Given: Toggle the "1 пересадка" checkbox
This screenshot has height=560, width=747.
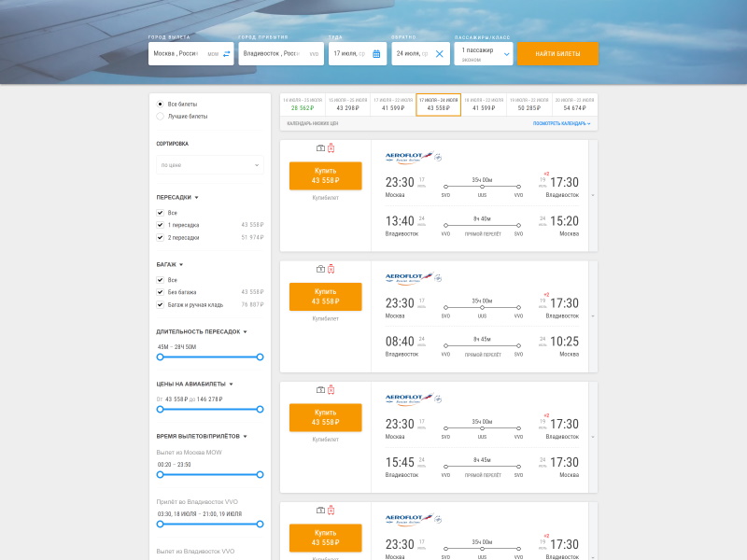Looking at the screenshot, I should click(x=160, y=225).
